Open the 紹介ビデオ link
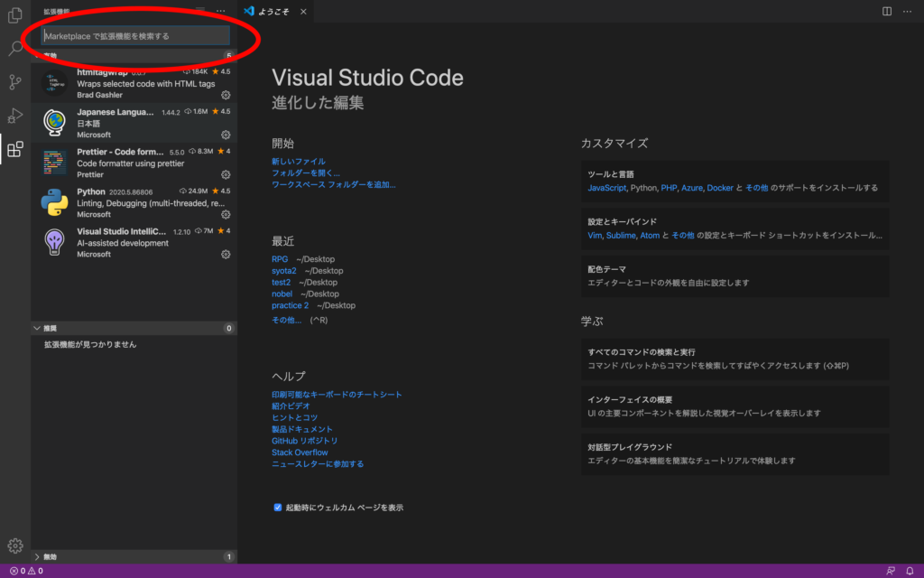924x578 pixels. coord(291,406)
